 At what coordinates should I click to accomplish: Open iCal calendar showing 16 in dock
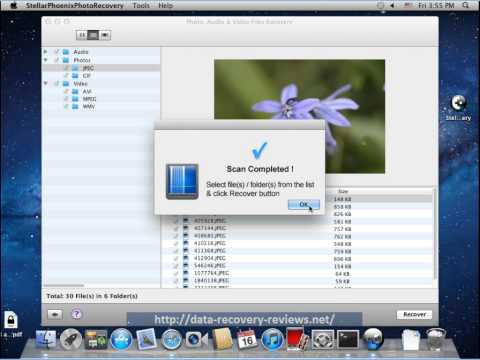tap(247, 339)
